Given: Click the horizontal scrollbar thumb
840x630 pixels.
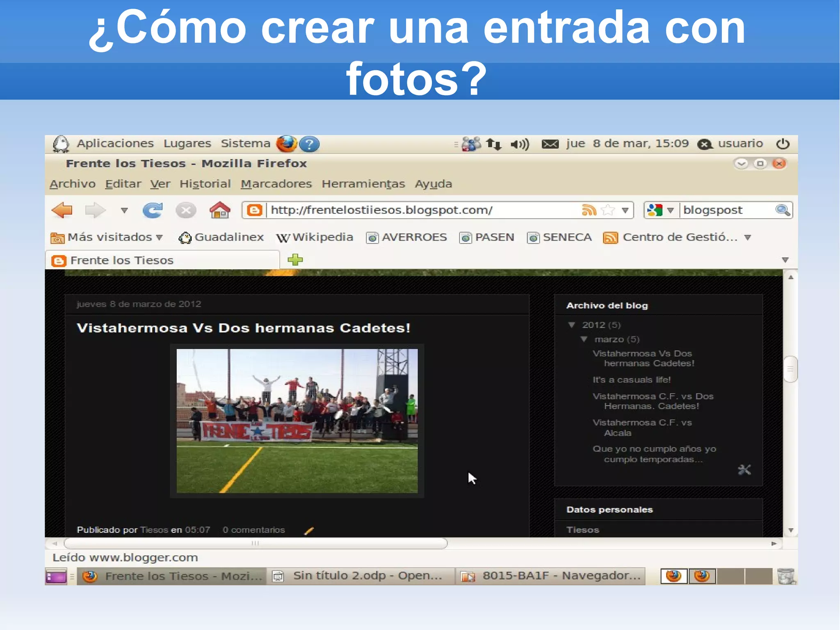Looking at the screenshot, I should click(x=256, y=543).
